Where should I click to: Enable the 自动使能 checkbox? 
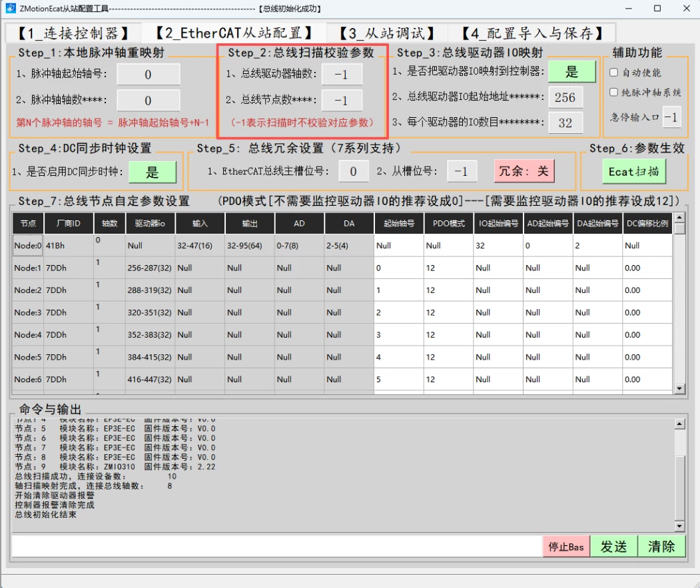pos(614,73)
